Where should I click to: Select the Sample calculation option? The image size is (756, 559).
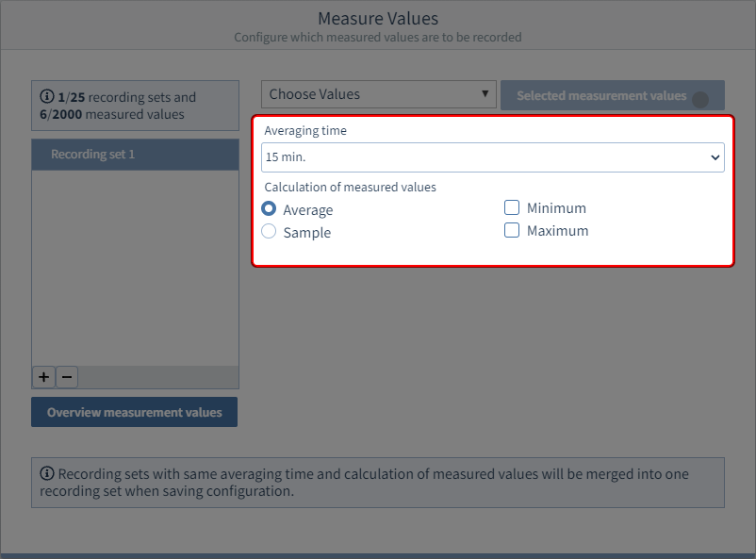pyautogui.click(x=269, y=232)
